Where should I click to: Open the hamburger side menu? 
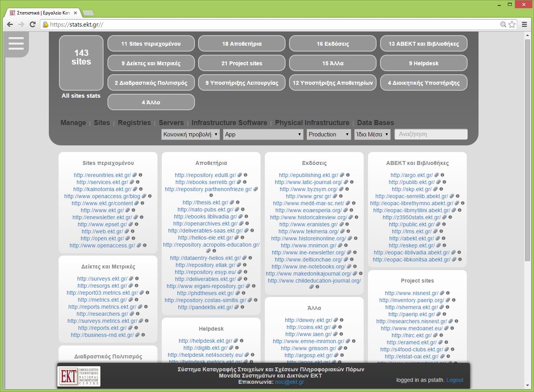coord(16,43)
